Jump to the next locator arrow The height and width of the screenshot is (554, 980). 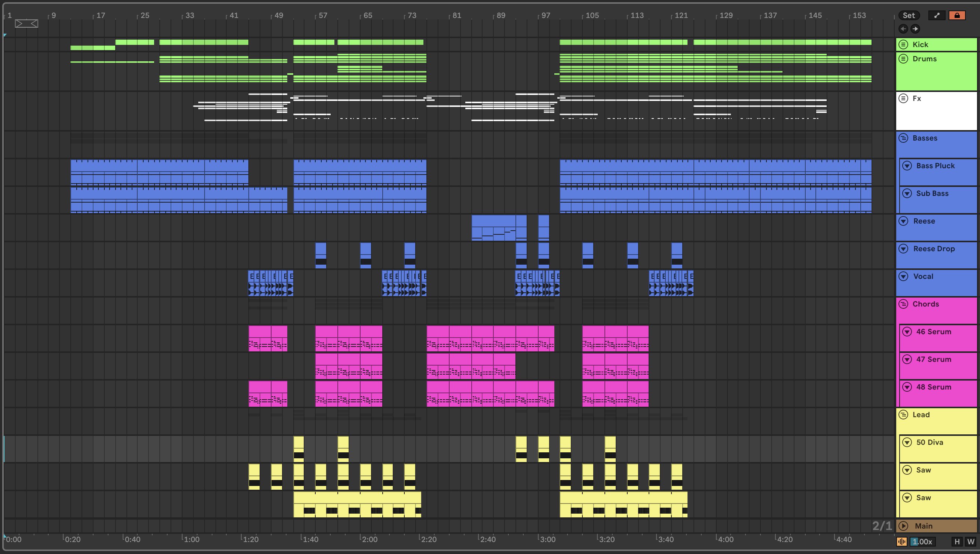[915, 29]
